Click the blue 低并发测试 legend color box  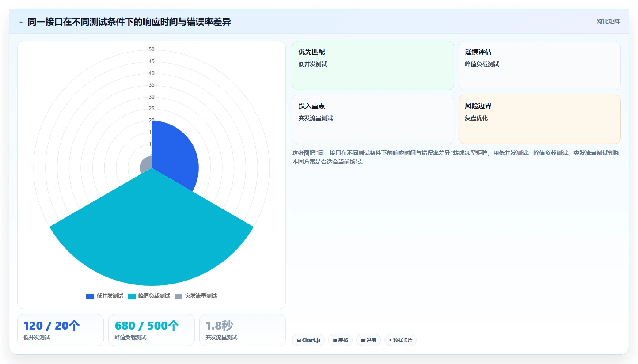[x=90, y=296]
